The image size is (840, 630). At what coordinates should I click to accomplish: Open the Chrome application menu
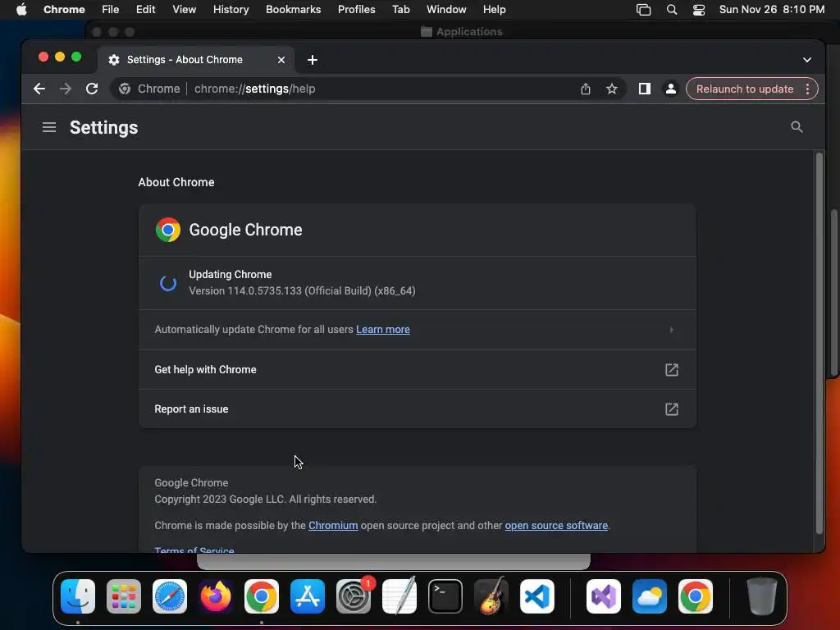tap(64, 10)
